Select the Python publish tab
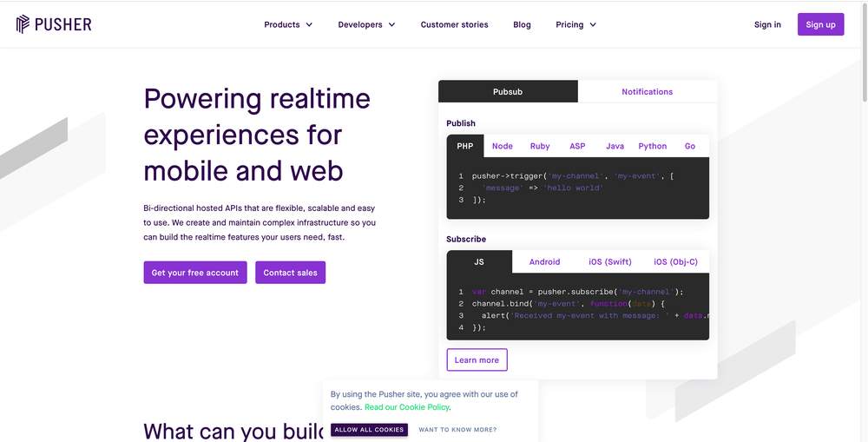 [653, 146]
